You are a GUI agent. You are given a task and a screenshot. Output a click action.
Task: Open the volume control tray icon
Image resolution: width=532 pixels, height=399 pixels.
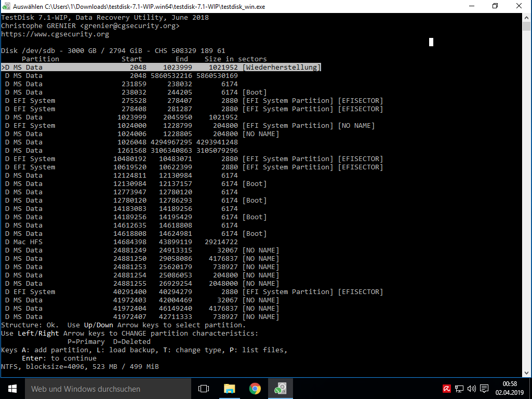click(471, 388)
